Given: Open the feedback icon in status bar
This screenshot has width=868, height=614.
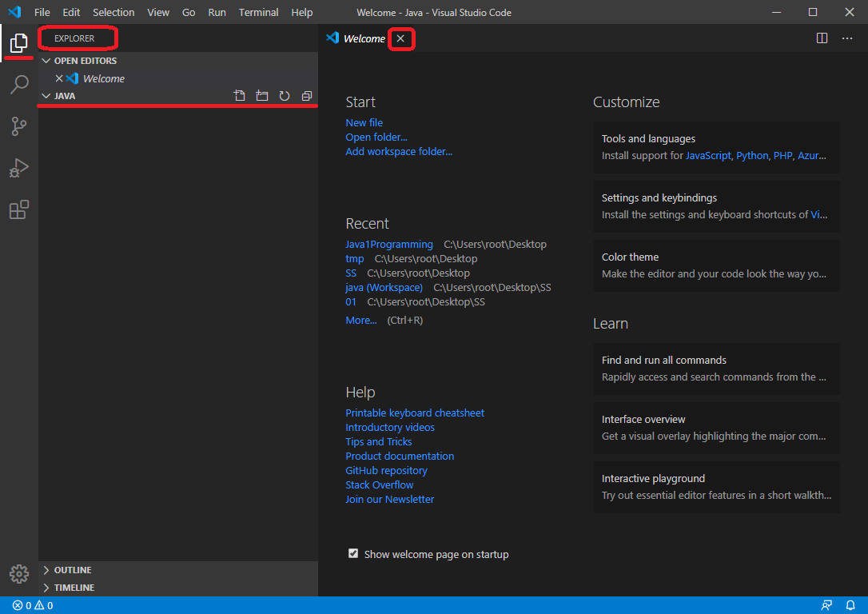Looking at the screenshot, I should point(826,605).
